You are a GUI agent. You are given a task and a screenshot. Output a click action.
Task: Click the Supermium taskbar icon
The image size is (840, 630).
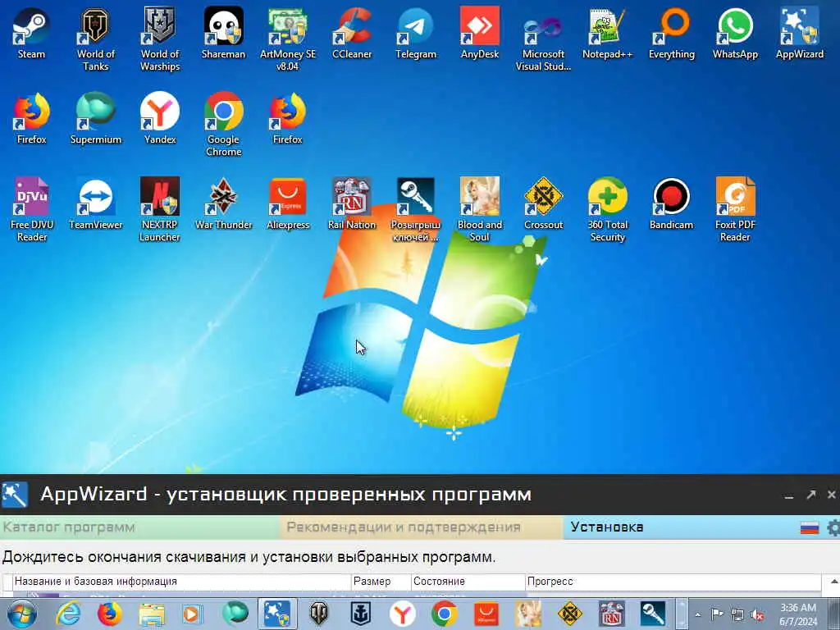pyautogui.click(x=235, y=614)
